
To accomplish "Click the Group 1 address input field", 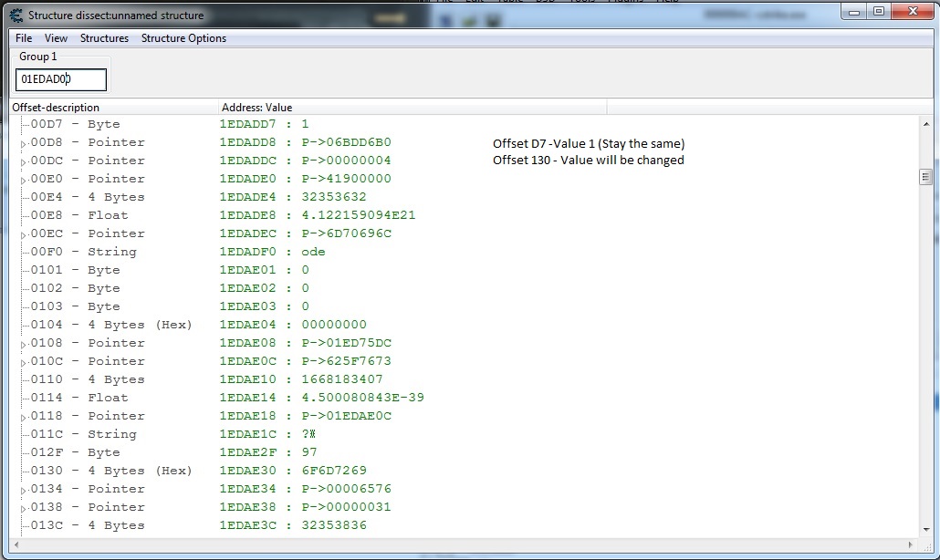I will (x=61, y=79).
